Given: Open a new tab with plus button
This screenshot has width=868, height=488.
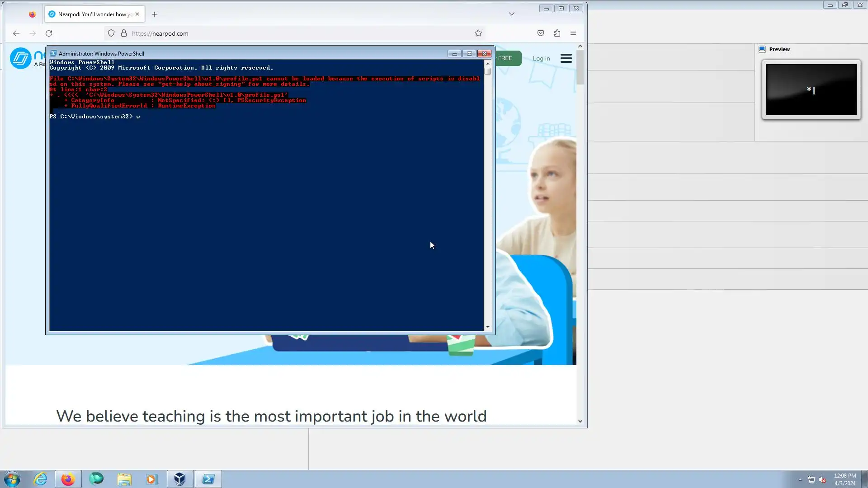Looking at the screenshot, I should (155, 14).
